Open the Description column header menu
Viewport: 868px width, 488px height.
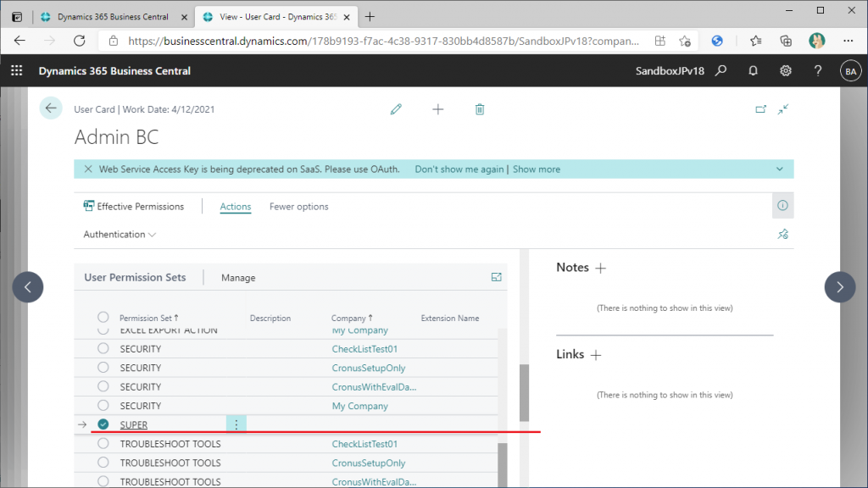tap(270, 319)
